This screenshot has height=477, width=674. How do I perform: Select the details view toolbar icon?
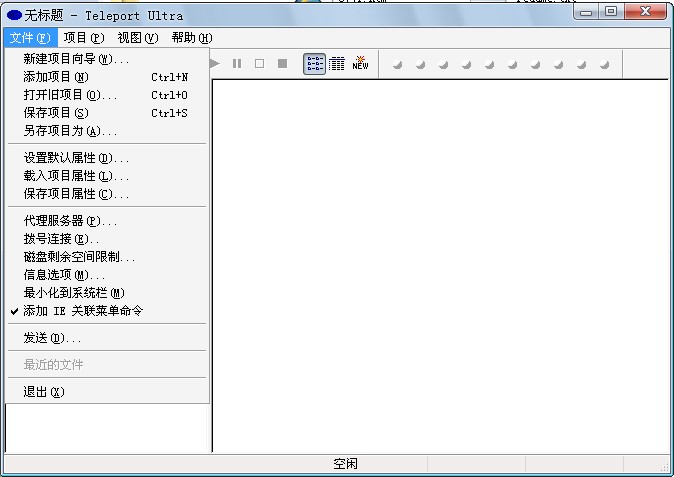pos(337,64)
